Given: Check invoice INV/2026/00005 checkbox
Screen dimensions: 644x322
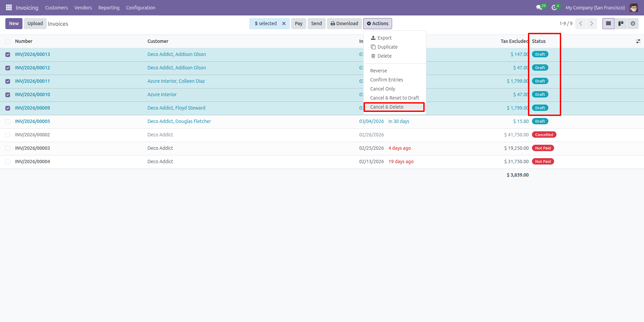Looking at the screenshot, I should (x=8, y=122).
